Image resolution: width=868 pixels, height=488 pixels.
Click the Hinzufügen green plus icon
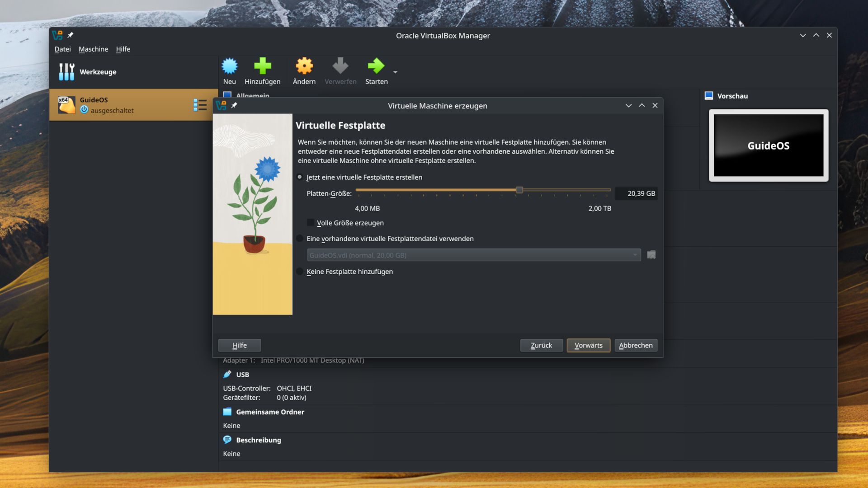(262, 66)
